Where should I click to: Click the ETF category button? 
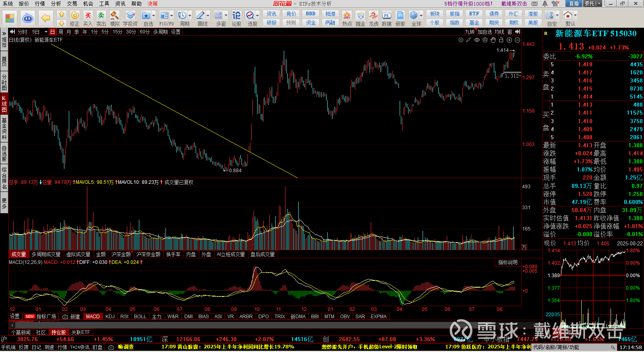click(x=474, y=14)
